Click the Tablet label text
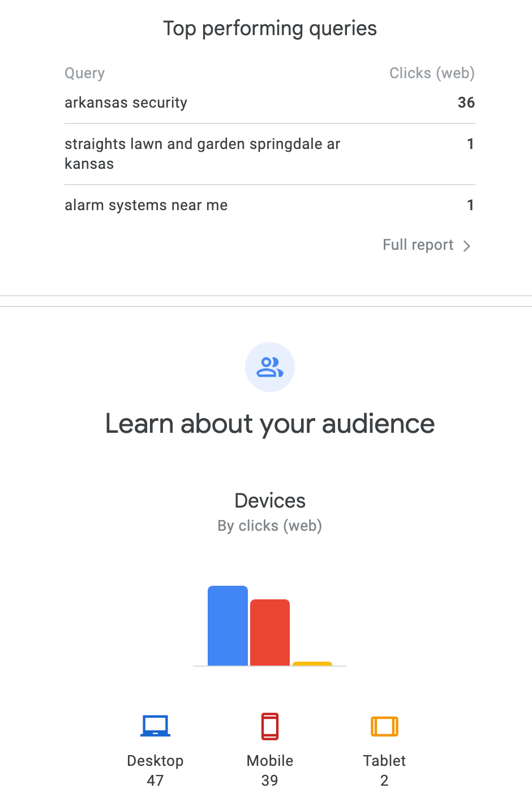The image size is (532, 801). tap(384, 761)
